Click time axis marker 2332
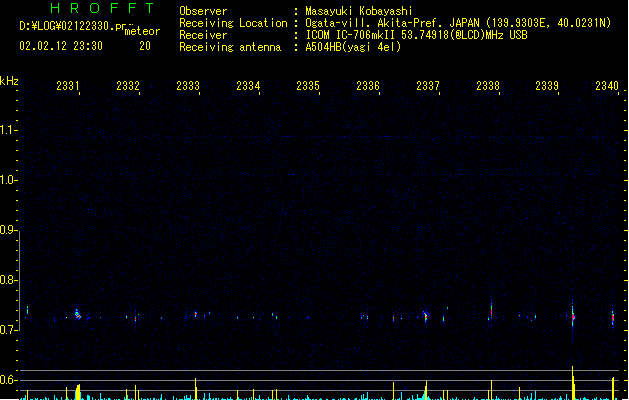The width and height of the screenshot is (629, 400). 128,86
